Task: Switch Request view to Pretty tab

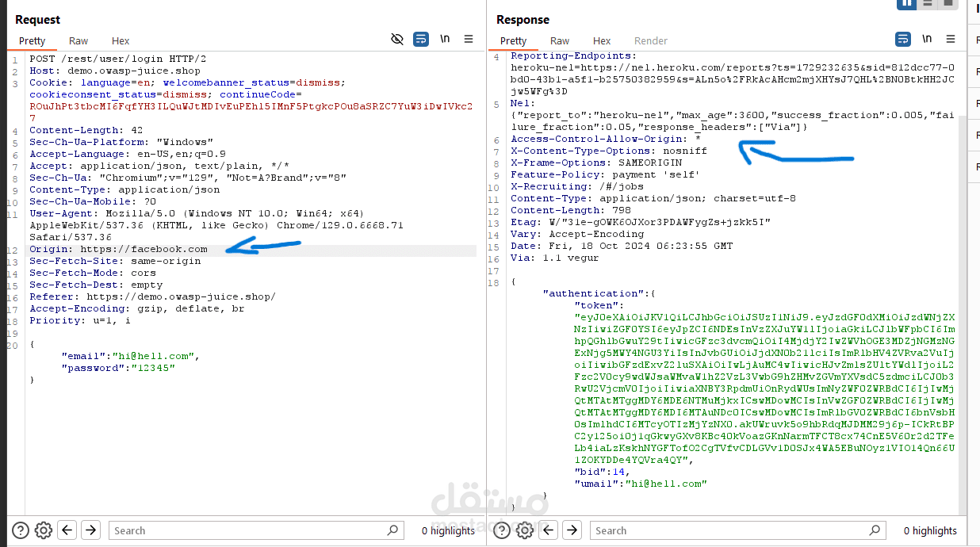Action: (x=33, y=40)
